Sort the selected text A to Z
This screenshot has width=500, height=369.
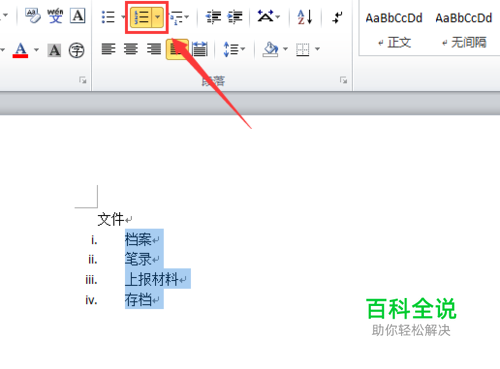point(305,17)
